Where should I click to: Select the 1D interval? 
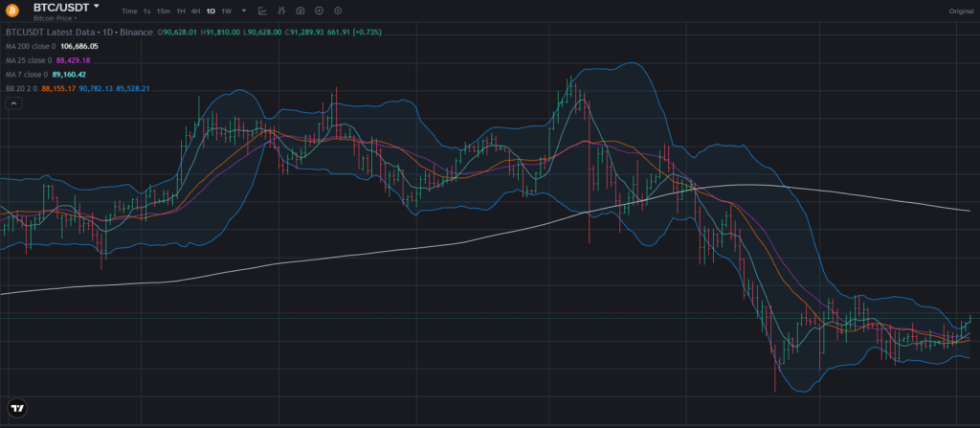(x=211, y=11)
